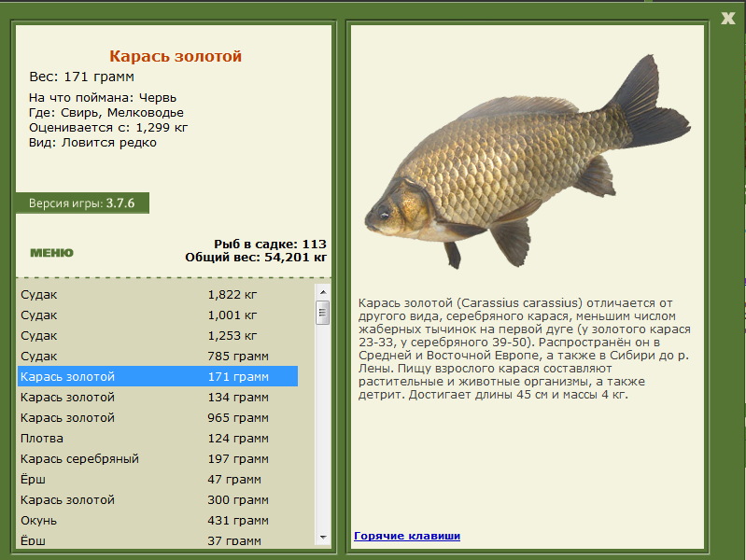This screenshot has height=560, width=746.
Task: Click the Carassius carassius description paragraph
Action: (524, 349)
